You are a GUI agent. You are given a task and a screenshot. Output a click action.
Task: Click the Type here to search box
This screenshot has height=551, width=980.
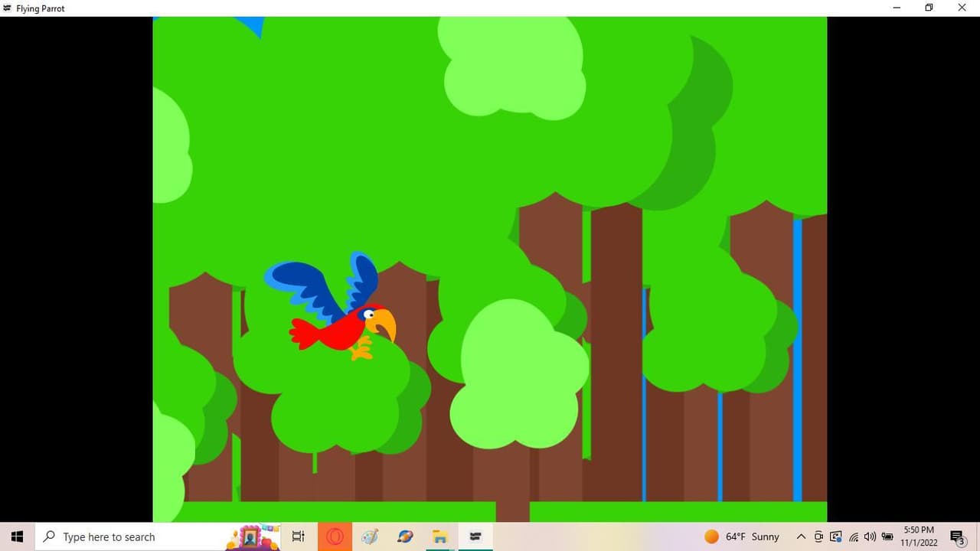click(x=158, y=536)
